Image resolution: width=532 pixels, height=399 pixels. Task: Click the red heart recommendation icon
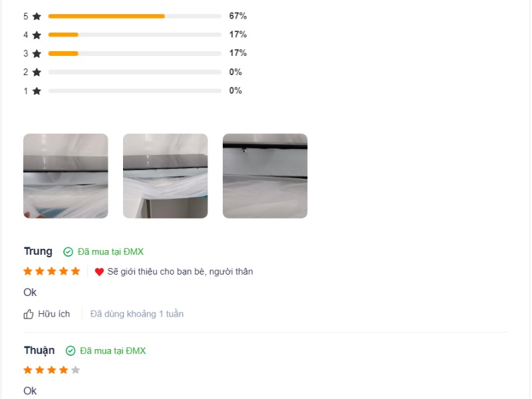tap(99, 272)
